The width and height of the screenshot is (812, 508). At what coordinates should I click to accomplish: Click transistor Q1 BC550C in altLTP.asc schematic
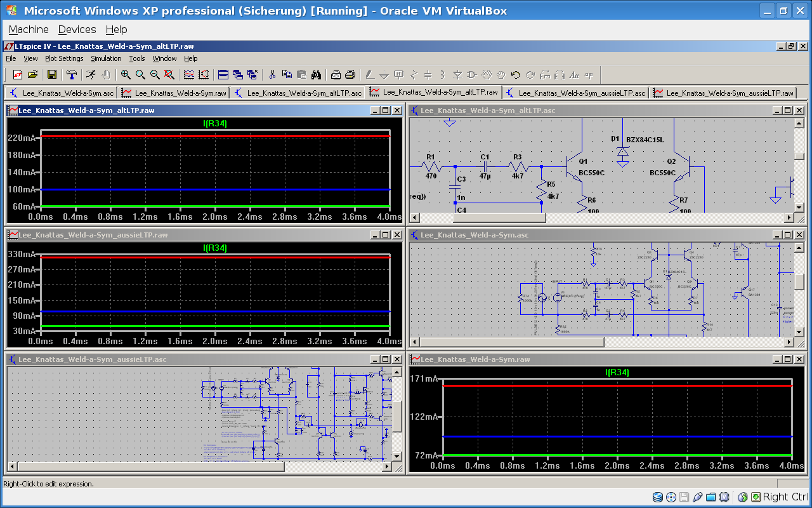575,166
